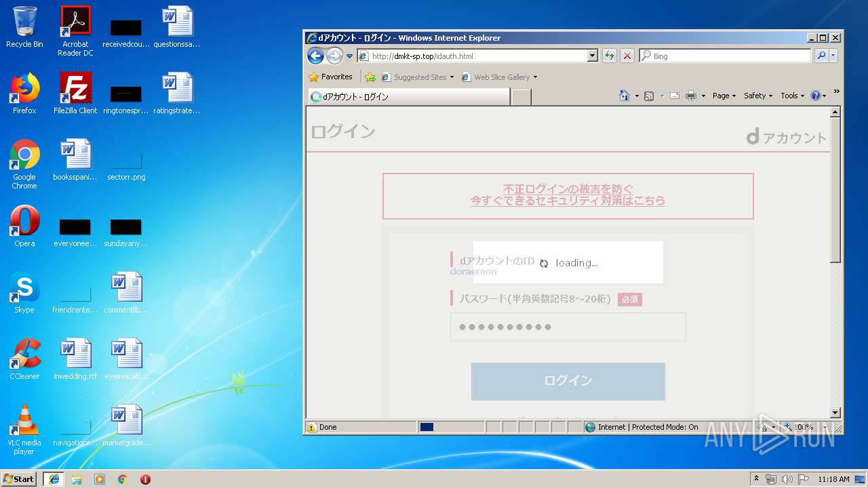Image resolution: width=868 pixels, height=488 pixels.
Task: Click the Bing search magnifier button
Action: [x=821, y=56]
